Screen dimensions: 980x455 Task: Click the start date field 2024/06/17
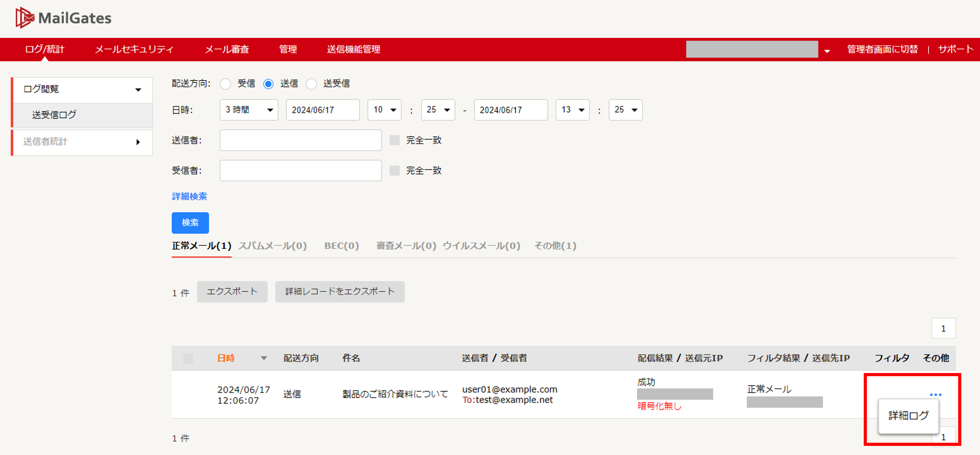(x=323, y=110)
